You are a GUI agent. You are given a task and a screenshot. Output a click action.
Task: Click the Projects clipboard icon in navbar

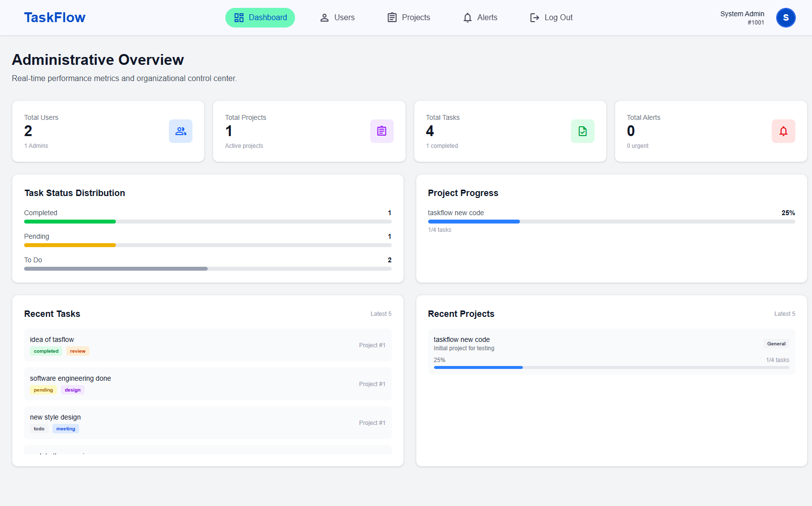tap(392, 18)
